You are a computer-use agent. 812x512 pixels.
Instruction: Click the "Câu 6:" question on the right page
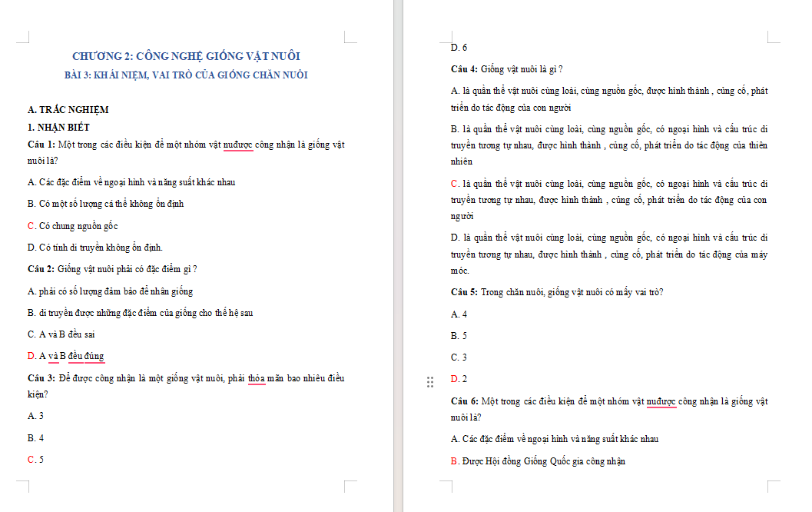[x=609, y=409]
